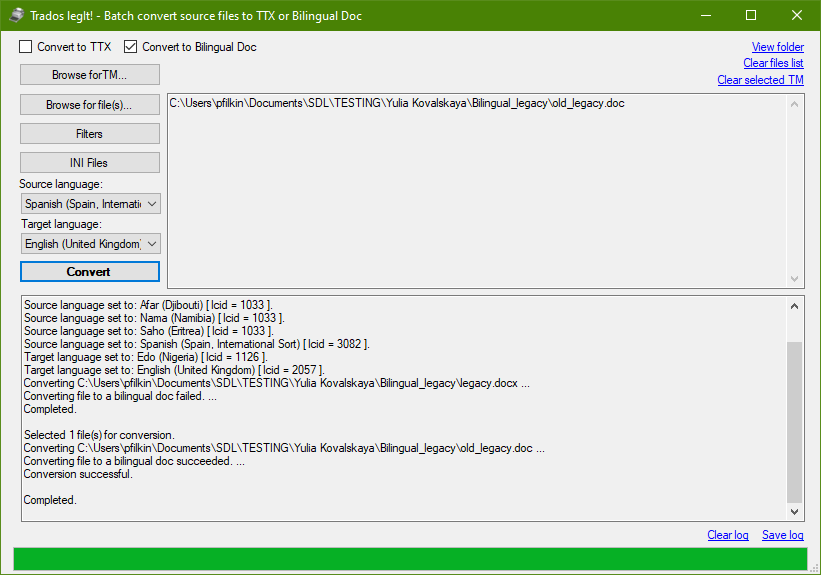Click the 'Target language set to: Edo (Nigeria)' line
The width and height of the screenshot is (821, 575).
point(146,357)
